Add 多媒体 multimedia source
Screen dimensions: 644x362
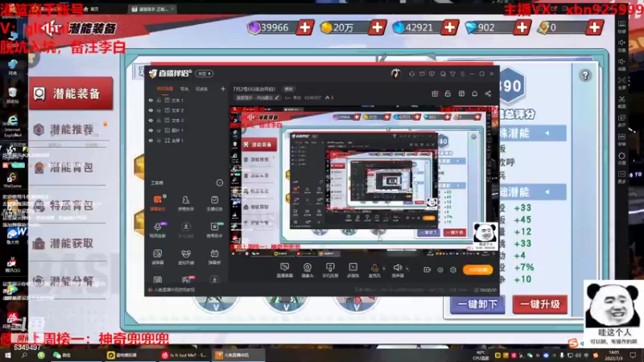coord(353,270)
